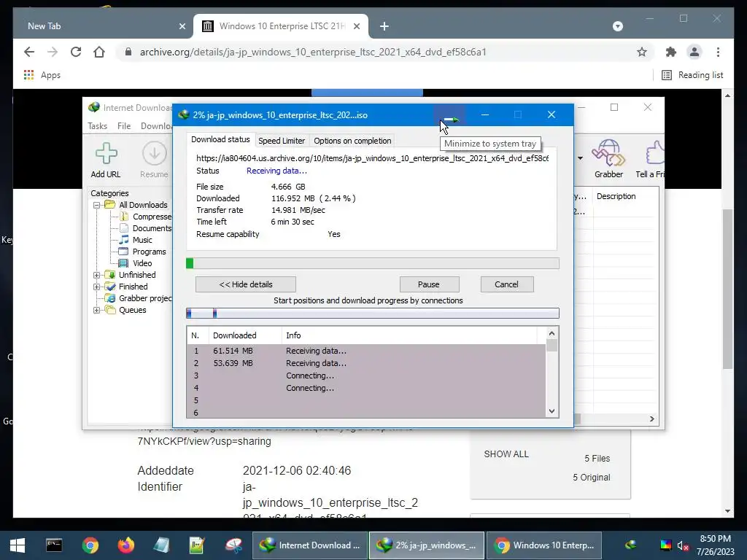This screenshot has width=747, height=560.
Task: Select connection row 2 with 53.639 MB
Action: (366, 363)
